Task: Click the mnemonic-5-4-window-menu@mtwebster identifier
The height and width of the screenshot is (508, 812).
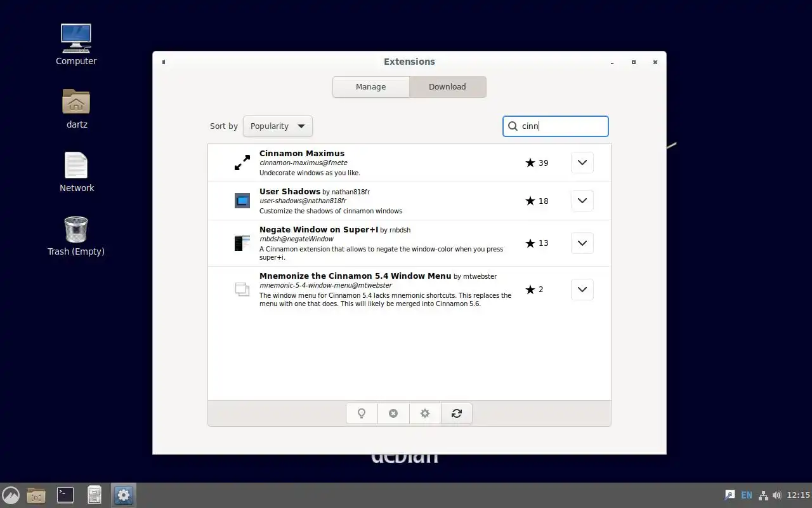Action: [325, 285]
